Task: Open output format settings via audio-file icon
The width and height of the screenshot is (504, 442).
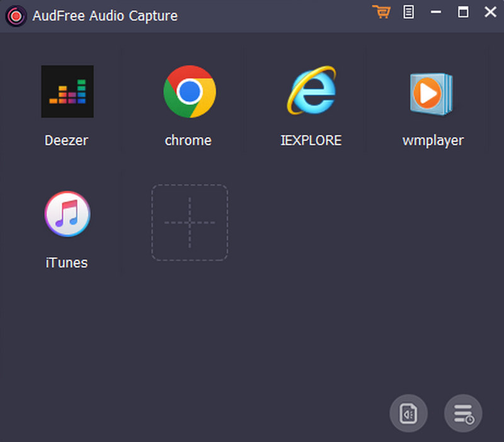Action: [408, 414]
